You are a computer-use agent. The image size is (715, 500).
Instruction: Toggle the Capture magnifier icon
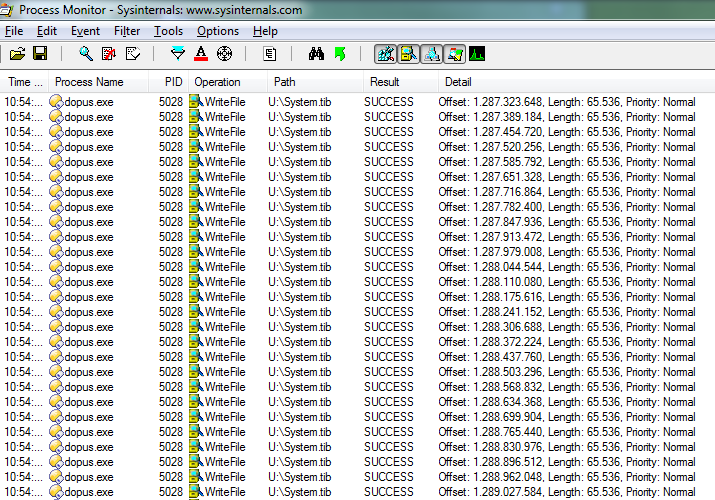86,54
